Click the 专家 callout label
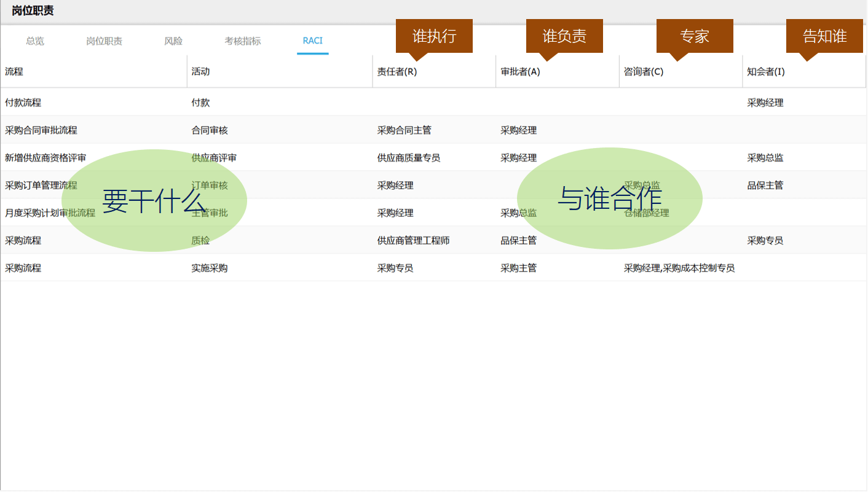This screenshot has height=492, width=868. [695, 36]
